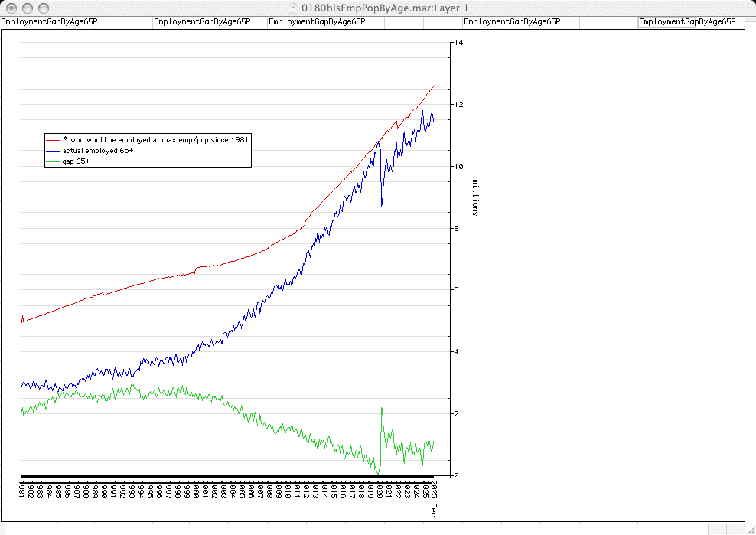
Task: Select the 'gap 65+' legend label
Action: click(x=77, y=161)
